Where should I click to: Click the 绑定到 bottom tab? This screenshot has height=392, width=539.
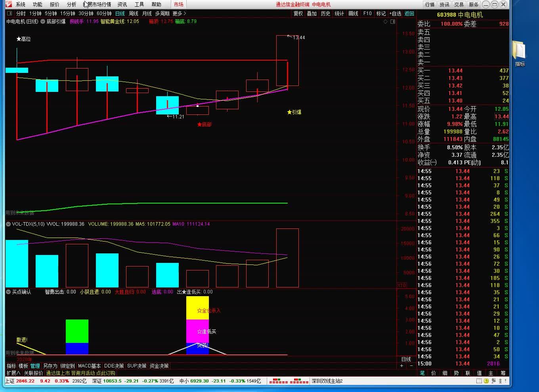tap(67, 366)
